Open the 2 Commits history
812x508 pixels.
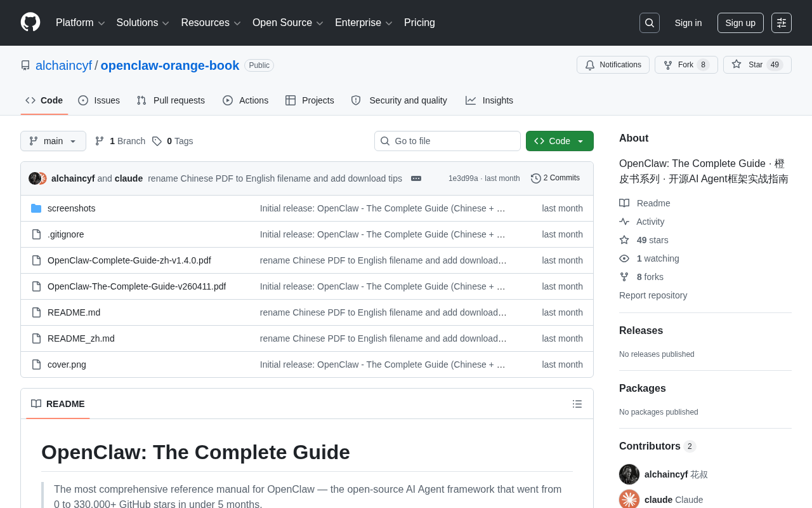(555, 178)
